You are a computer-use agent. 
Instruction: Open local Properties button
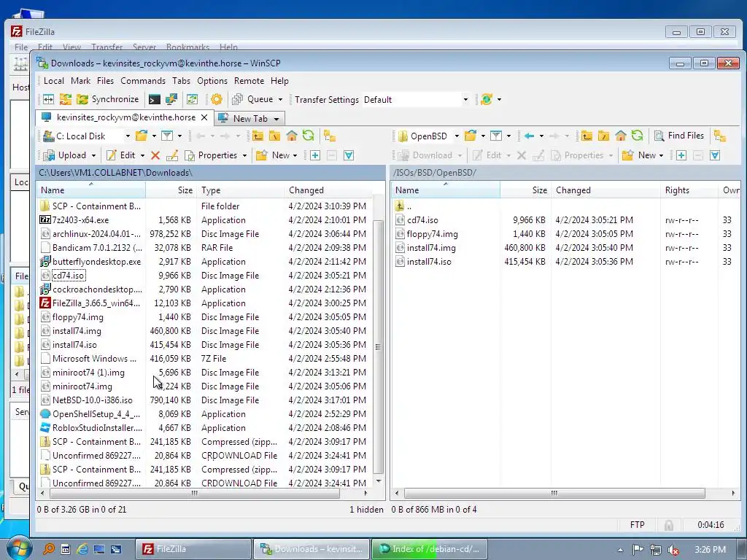coord(211,155)
